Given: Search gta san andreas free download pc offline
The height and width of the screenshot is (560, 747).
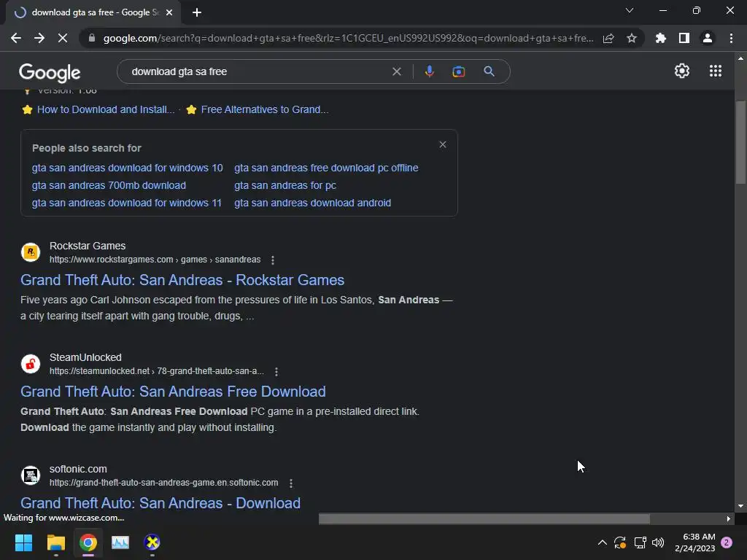Looking at the screenshot, I should point(326,168).
